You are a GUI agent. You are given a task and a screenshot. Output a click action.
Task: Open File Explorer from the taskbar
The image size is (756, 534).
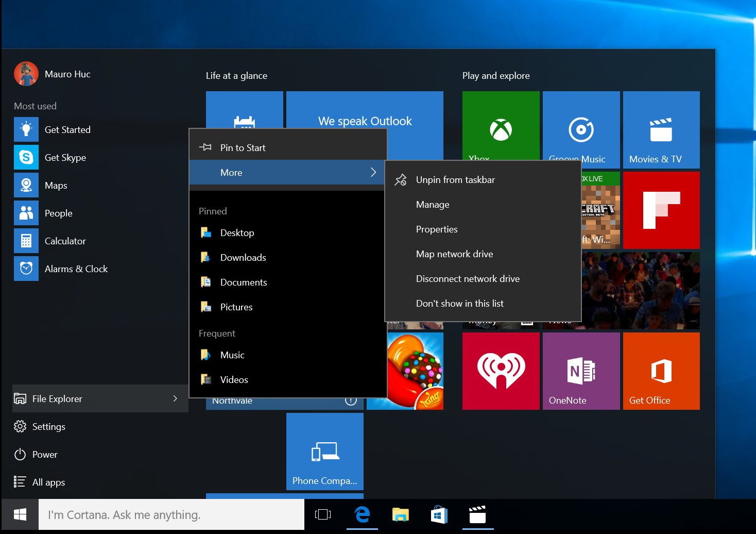click(401, 514)
